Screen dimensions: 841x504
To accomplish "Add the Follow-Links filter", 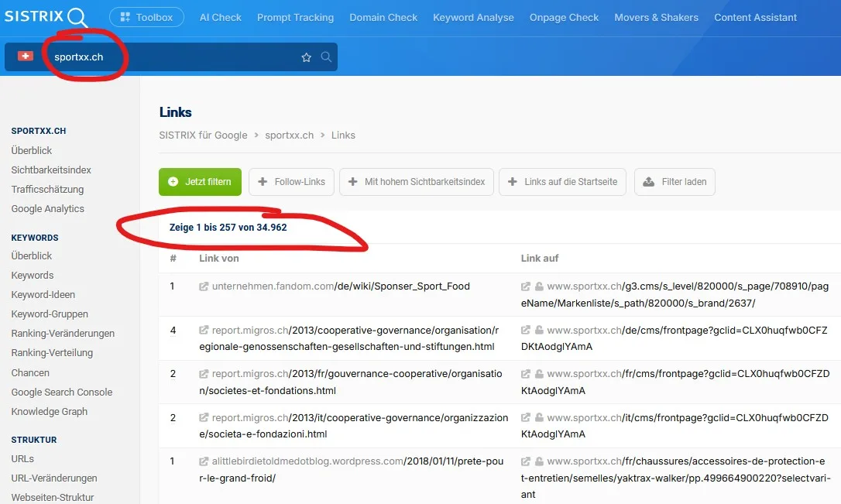I will coord(291,182).
